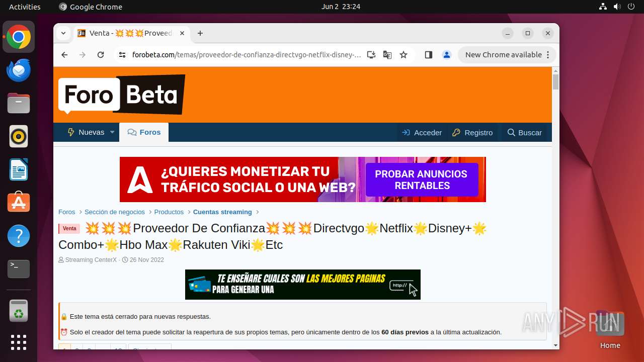
Task: Open the Home desktop folder
Action: (610, 329)
